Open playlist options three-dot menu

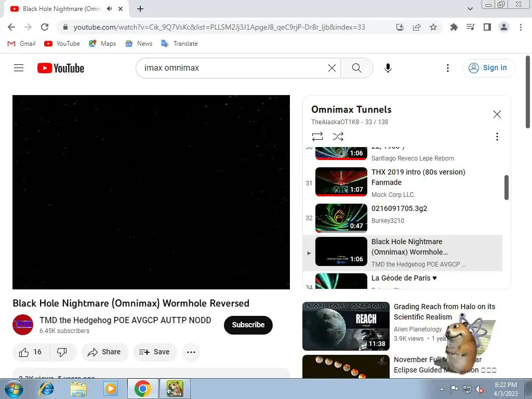pos(497,137)
